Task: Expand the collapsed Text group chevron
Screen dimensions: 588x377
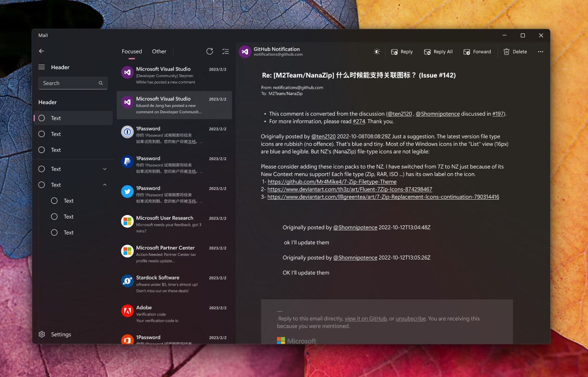Action: 105,169
